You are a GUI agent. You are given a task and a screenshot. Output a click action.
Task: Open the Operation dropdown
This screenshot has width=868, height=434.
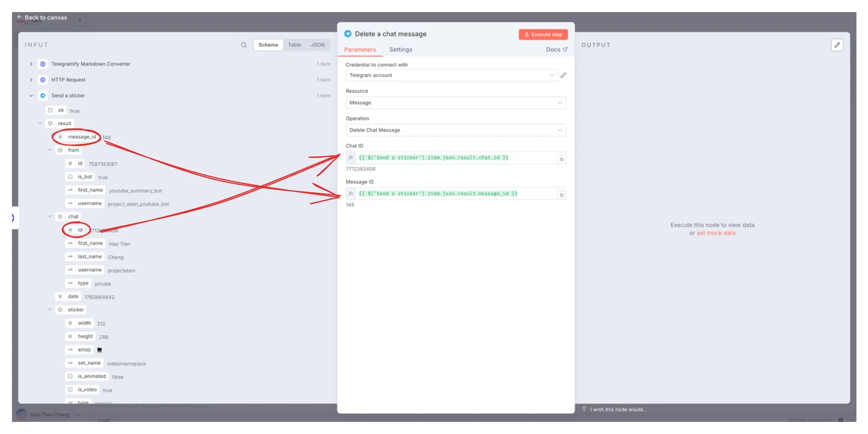point(455,130)
